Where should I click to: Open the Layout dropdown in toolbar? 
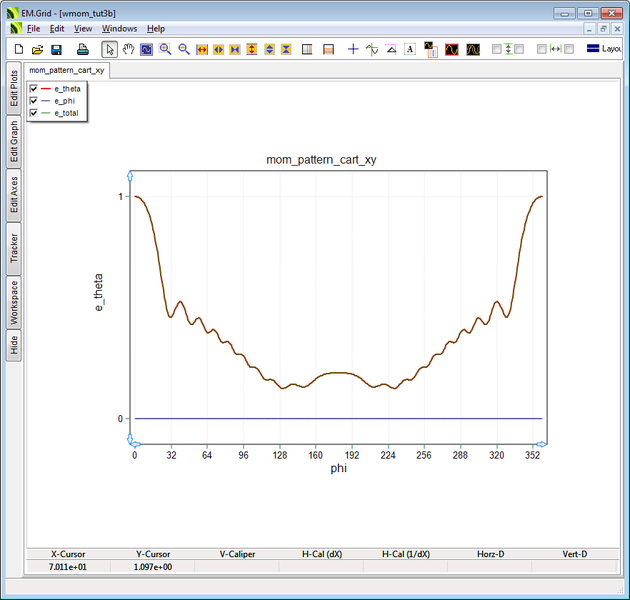click(x=604, y=49)
